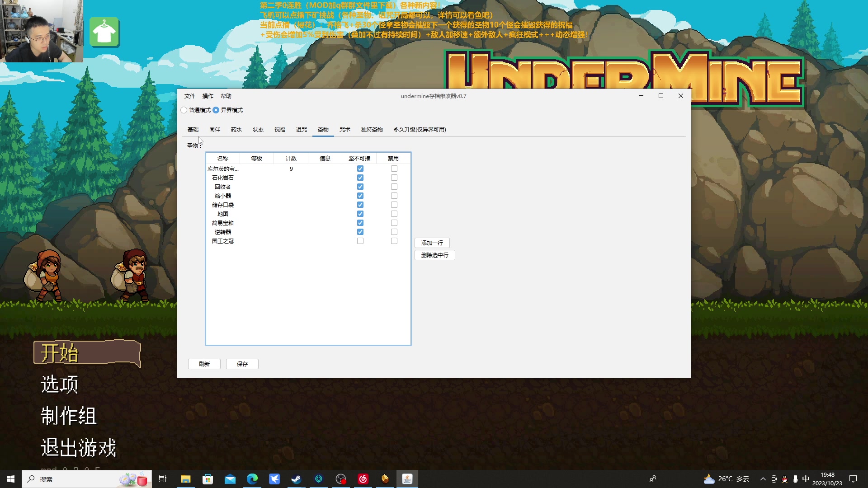Viewport: 868px width, 488px height.
Task: Uncheck 坚不可摧 for 缩小器
Action: [x=360, y=196]
